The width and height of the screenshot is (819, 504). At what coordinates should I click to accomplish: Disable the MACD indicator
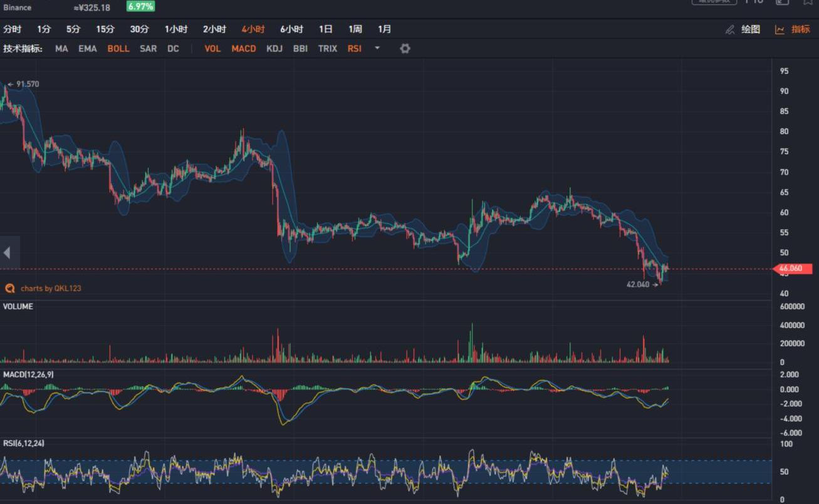tap(243, 48)
